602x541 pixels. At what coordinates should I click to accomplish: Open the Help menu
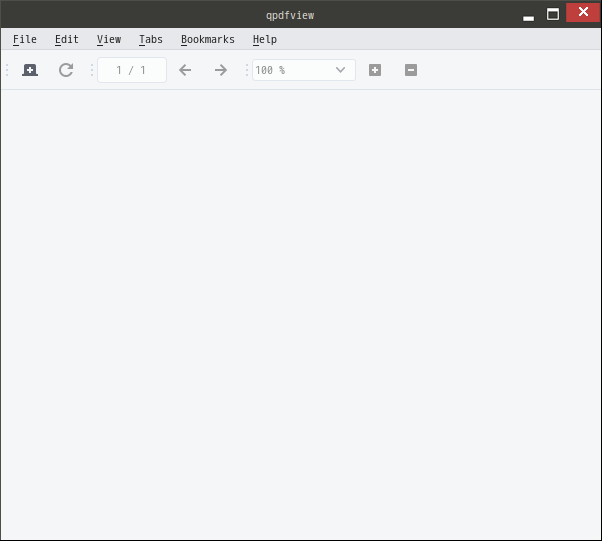[x=265, y=39]
